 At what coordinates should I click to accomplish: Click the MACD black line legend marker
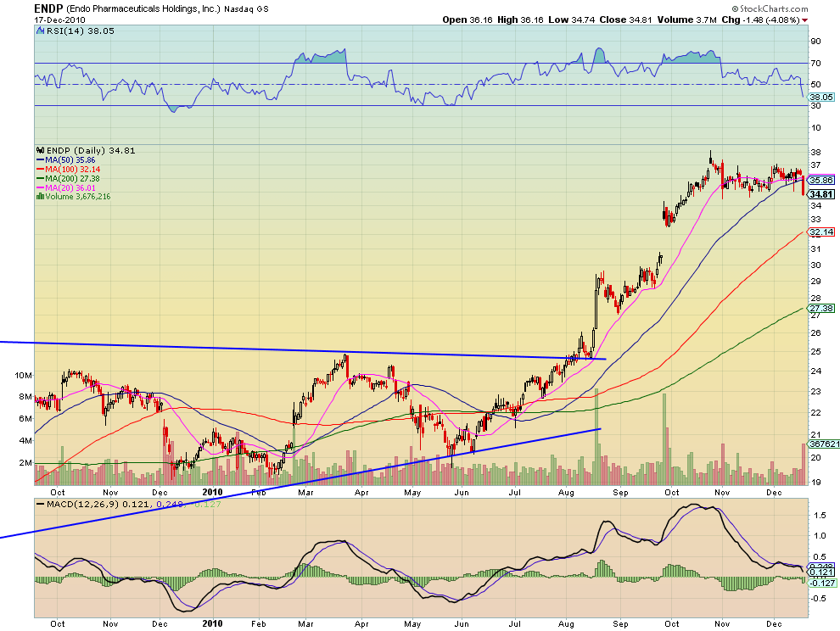(40, 504)
